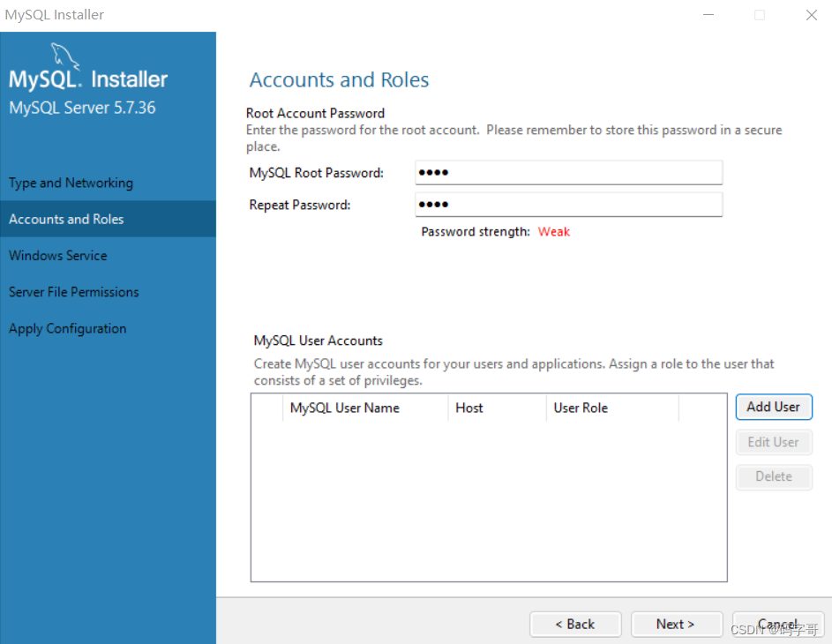This screenshot has width=832, height=644.
Task: Minimize the MySQL Installer window
Action: pos(708,15)
